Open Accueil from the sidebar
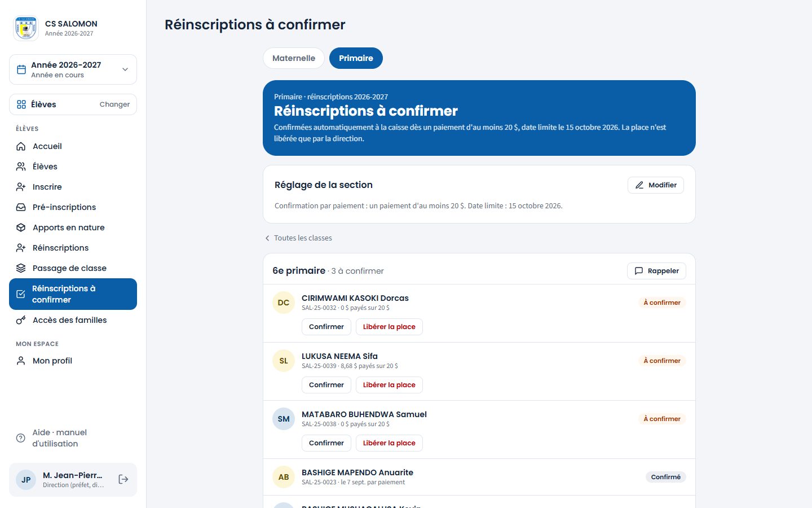 coord(73,146)
